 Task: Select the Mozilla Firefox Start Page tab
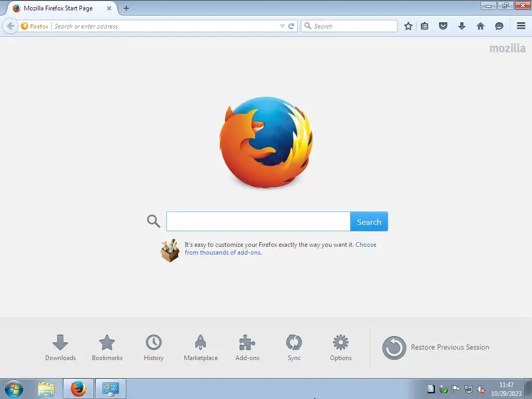(59, 8)
